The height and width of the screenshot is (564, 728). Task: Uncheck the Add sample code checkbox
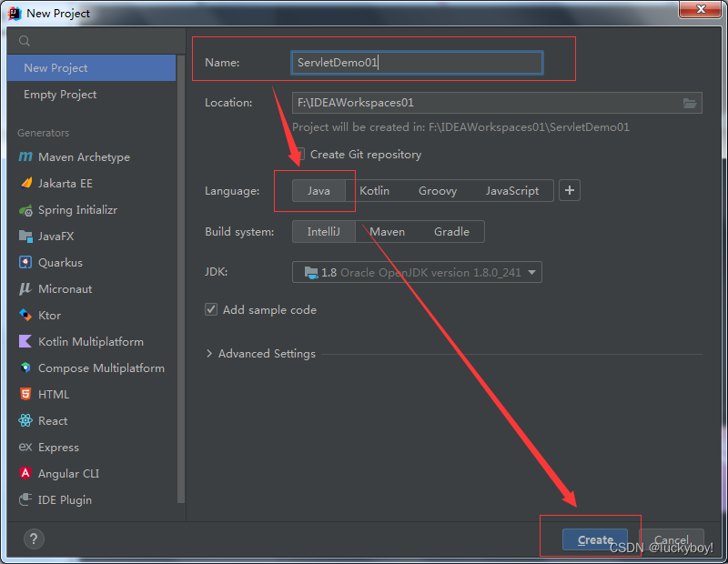pos(211,309)
